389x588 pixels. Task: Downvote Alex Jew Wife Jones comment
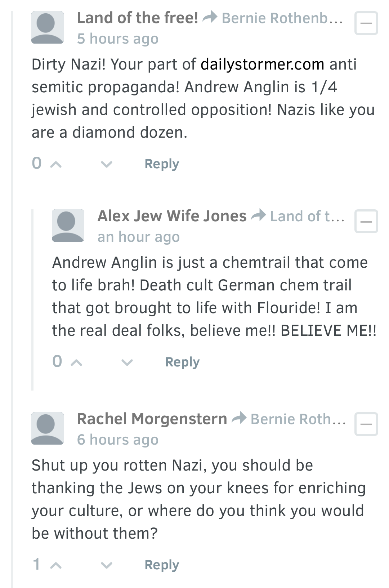127,363
